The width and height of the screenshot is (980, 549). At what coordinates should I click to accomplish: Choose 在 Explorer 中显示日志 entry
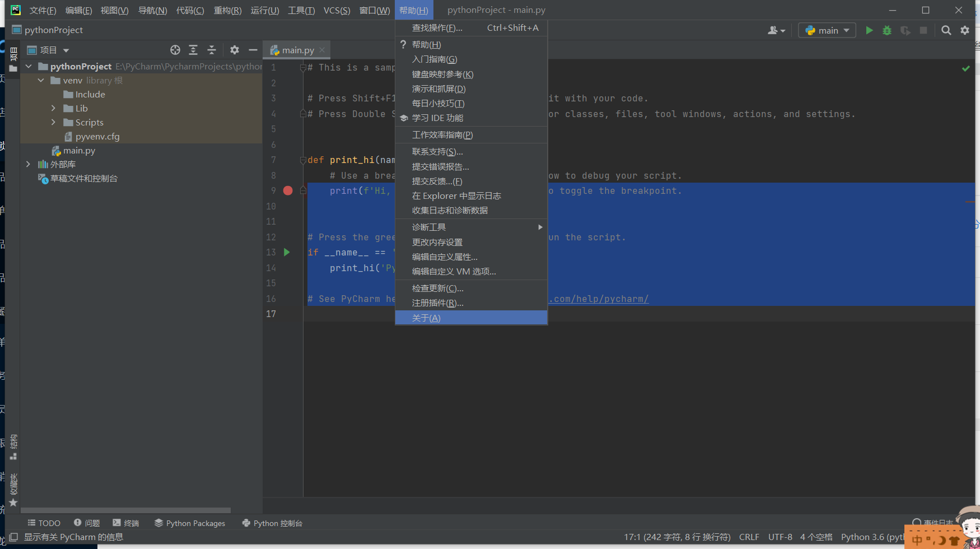pos(471,196)
